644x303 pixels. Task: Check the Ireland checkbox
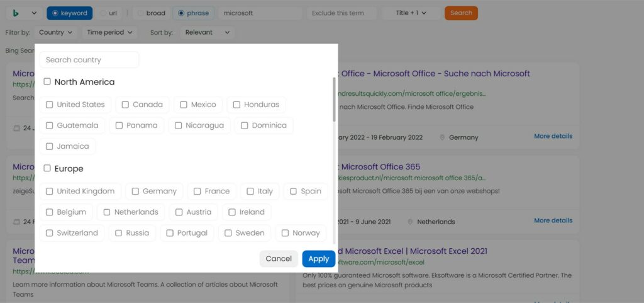pos(232,212)
